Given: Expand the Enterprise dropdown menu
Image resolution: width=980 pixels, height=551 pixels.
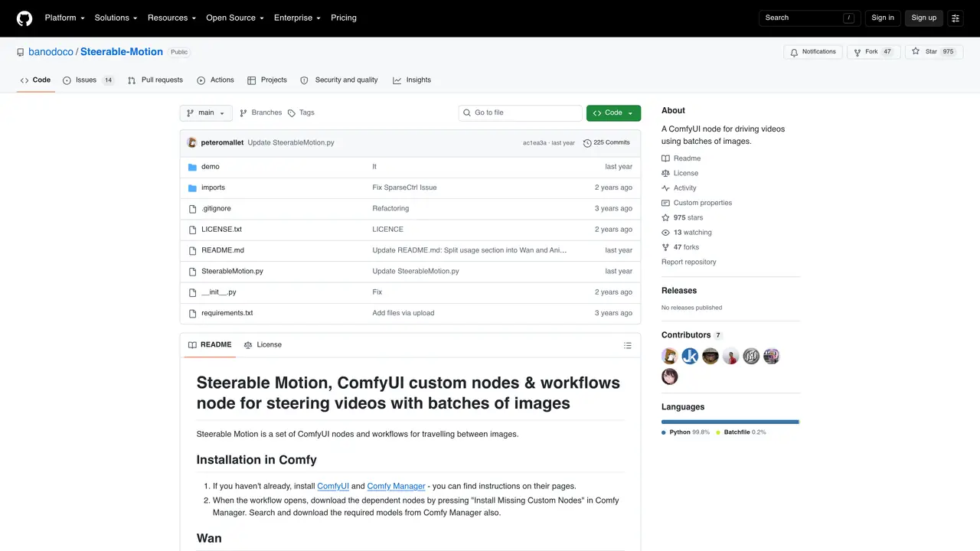Looking at the screenshot, I should pos(297,18).
